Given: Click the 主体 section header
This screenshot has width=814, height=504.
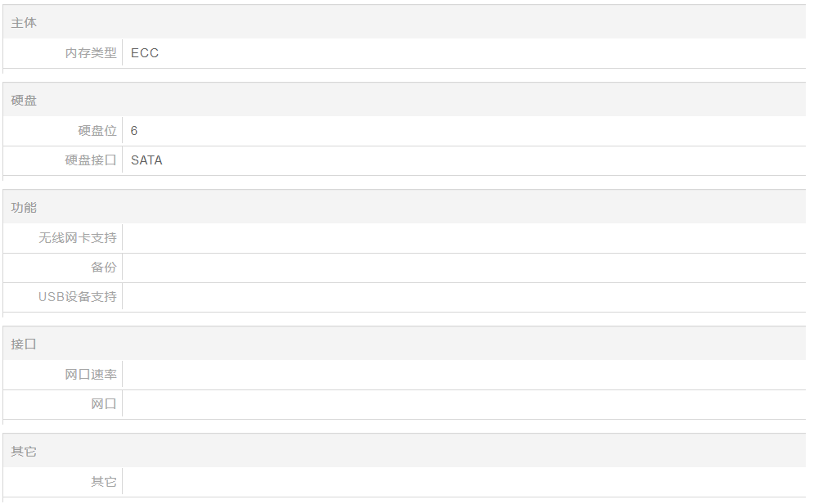Looking at the screenshot, I should coord(24,23).
